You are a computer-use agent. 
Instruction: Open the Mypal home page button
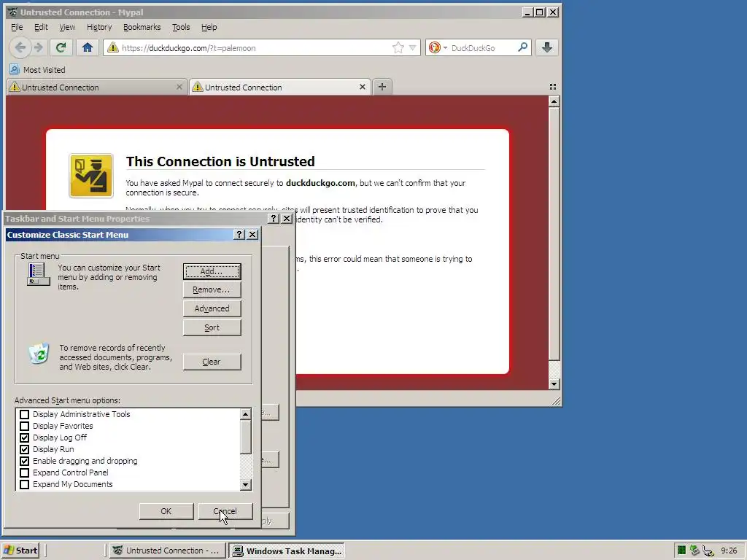pyautogui.click(x=88, y=47)
